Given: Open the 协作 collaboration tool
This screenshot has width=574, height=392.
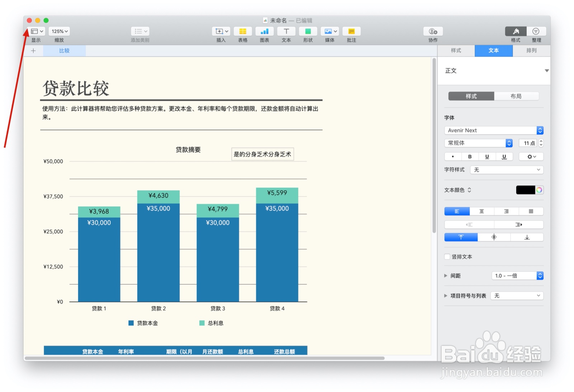Looking at the screenshot, I should pyautogui.click(x=432, y=32).
